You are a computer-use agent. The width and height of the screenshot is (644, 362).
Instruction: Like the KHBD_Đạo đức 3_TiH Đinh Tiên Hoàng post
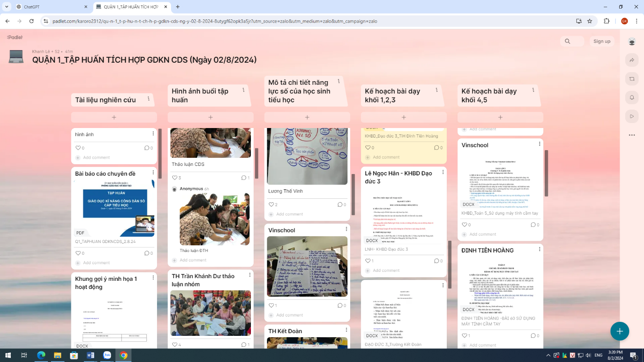368,147
